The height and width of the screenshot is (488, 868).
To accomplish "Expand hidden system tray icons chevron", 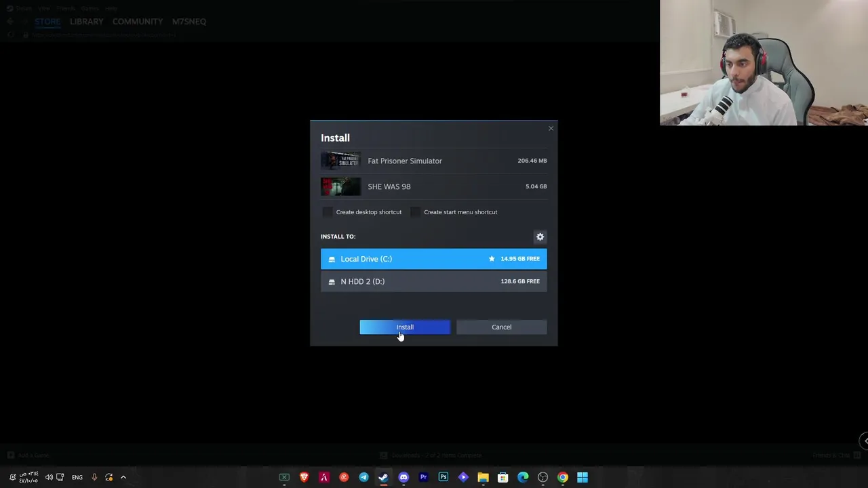I will pyautogui.click(x=123, y=477).
